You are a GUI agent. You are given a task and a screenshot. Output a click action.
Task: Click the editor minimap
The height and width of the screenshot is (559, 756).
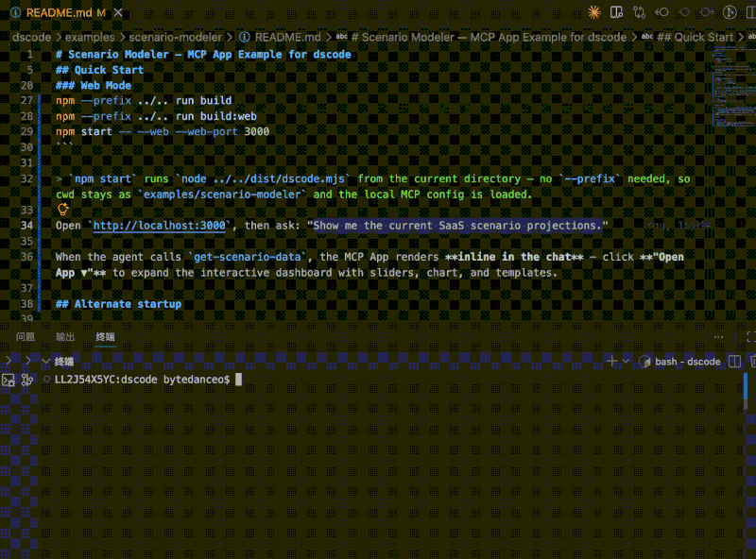[733, 87]
